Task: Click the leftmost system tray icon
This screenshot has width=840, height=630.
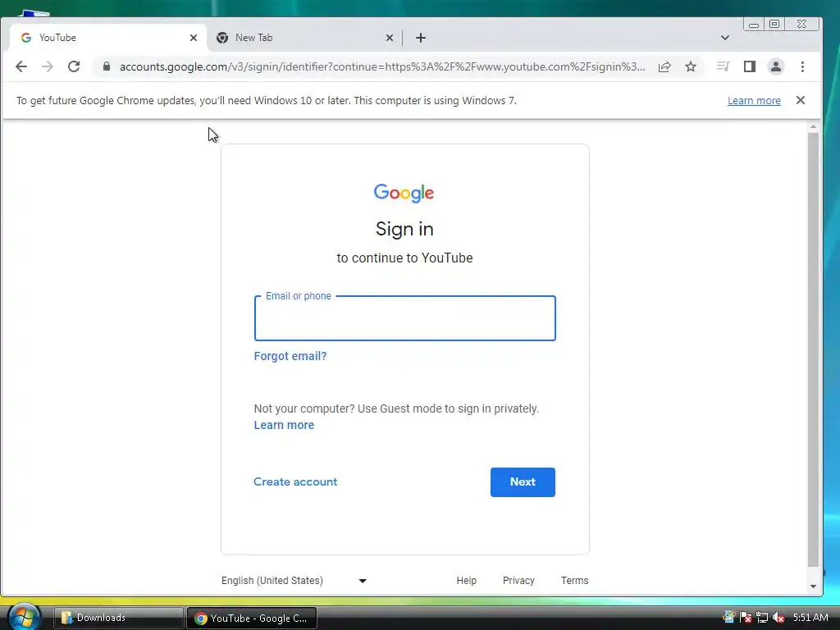Action: tap(729, 618)
